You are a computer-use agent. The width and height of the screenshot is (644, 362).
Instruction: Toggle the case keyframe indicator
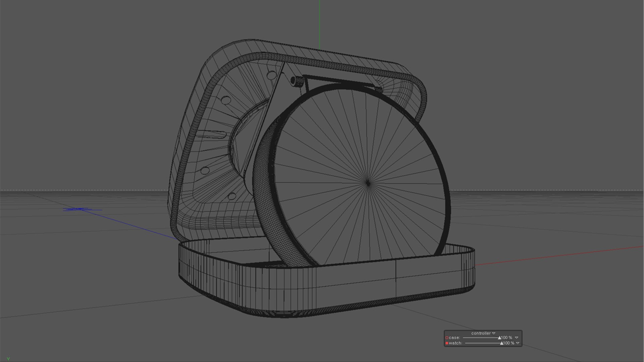(x=447, y=338)
